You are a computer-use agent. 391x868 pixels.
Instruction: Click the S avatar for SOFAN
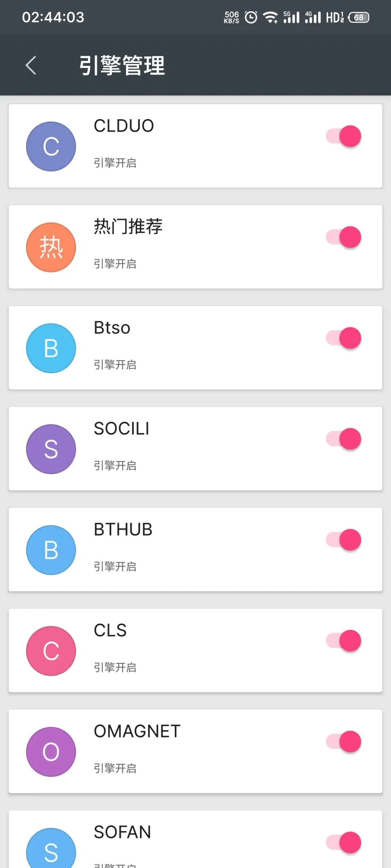(x=51, y=848)
